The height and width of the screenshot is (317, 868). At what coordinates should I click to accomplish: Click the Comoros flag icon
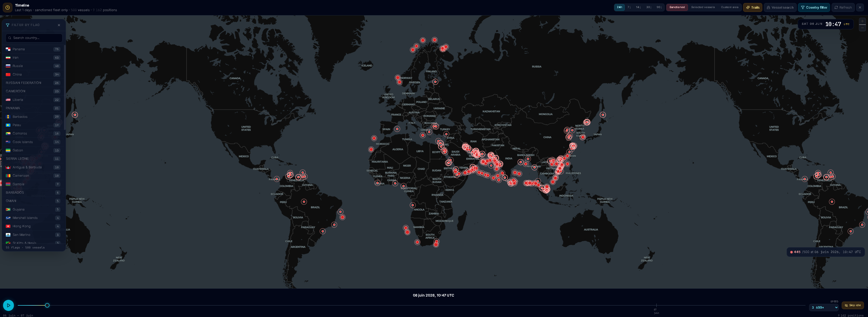click(8, 133)
